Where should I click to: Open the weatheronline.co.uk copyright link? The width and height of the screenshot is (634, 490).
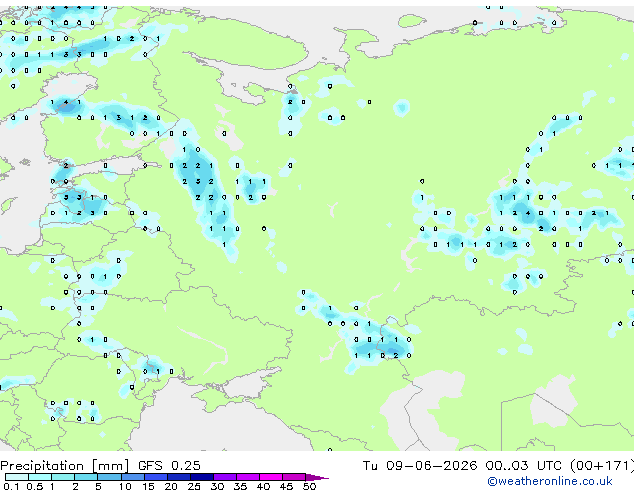550,481
